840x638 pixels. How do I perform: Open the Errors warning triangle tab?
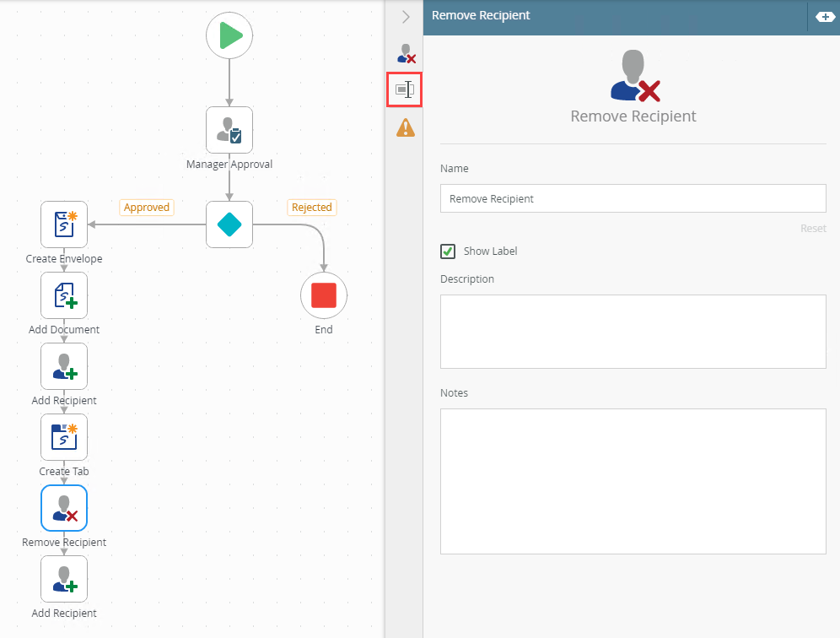coord(406,128)
